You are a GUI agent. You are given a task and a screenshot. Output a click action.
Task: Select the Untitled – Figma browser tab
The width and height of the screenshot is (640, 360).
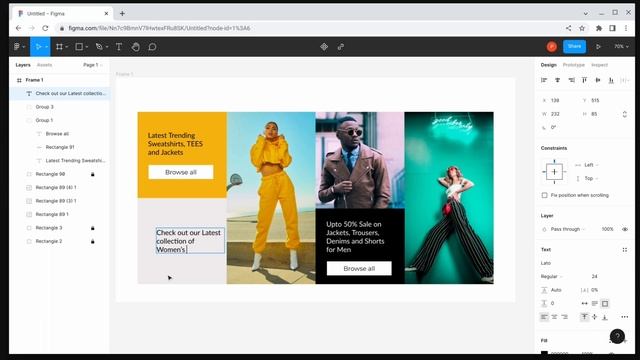[x=61, y=13]
